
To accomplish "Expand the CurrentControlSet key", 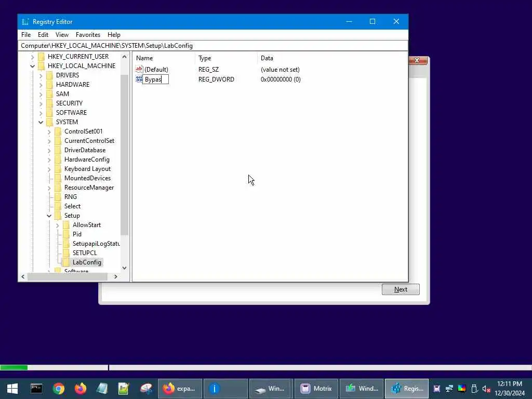I will pyautogui.click(x=49, y=141).
